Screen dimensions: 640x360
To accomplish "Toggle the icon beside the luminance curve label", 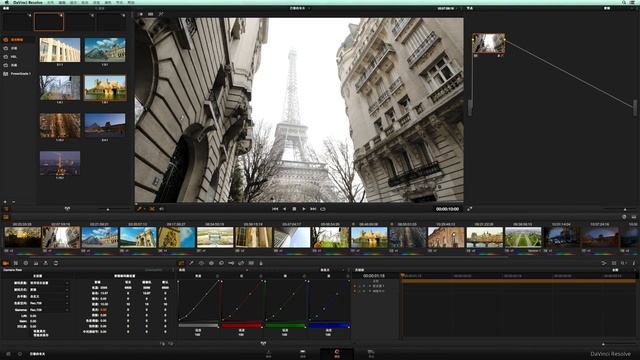I will click(x=217, y=276).
